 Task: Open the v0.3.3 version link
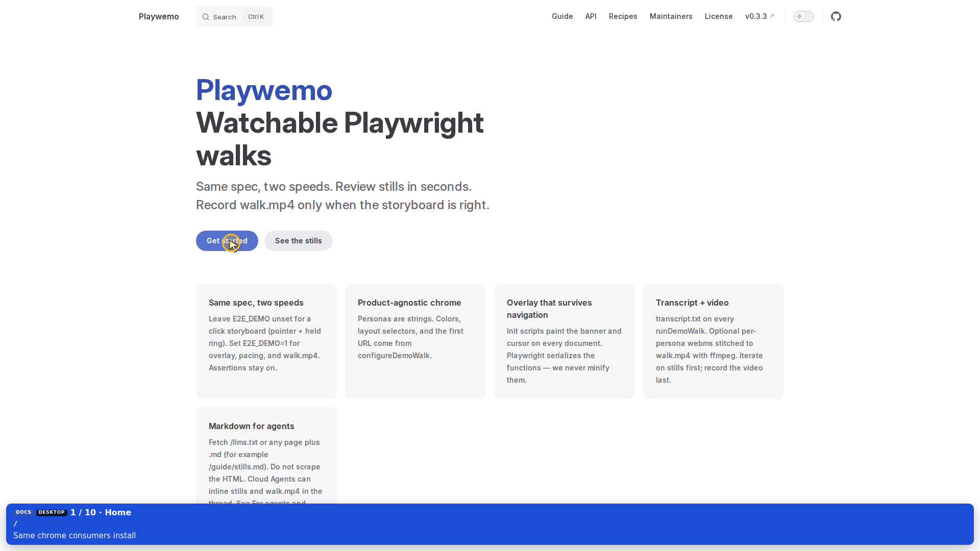point(759,16)
